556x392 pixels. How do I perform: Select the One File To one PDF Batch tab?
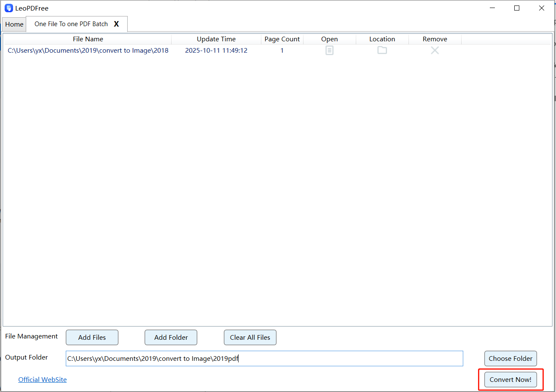point(71,24)
